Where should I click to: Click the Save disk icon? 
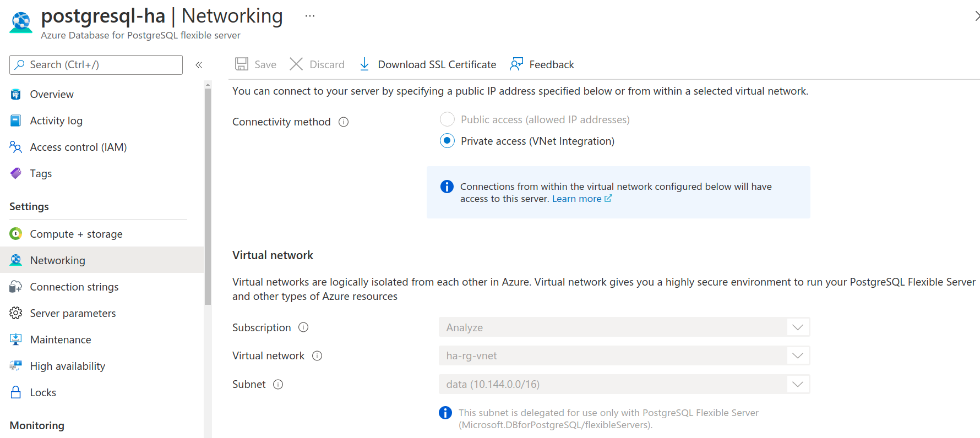pyautogui.click(x=241, y=64)
